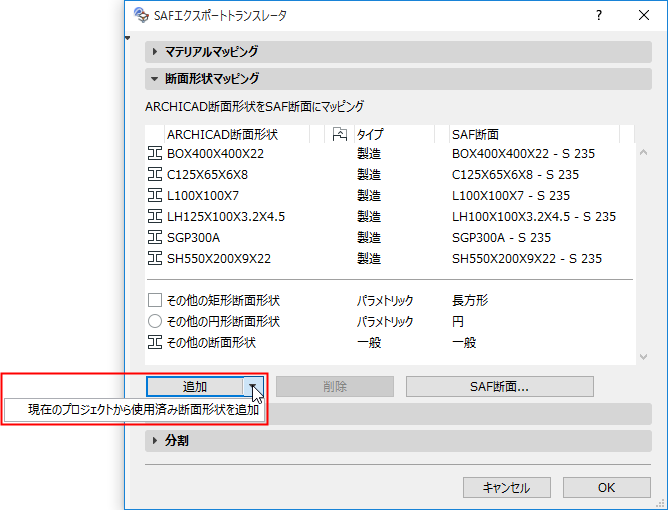Collapse the 断面形状マッピング section
Image resolution: width=668 pixels, height=510 pixels.
click(x=155, y=79)
